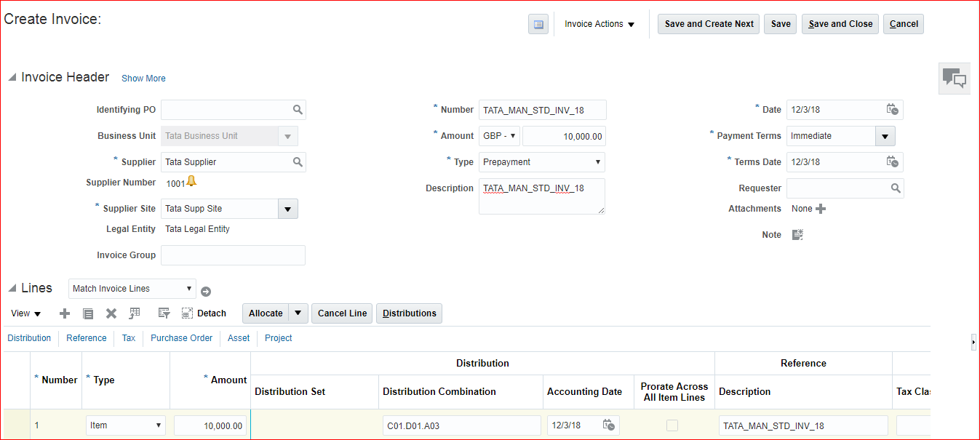Click the Show More link
This screenshot has width=980, height=440.
(143, 79)
